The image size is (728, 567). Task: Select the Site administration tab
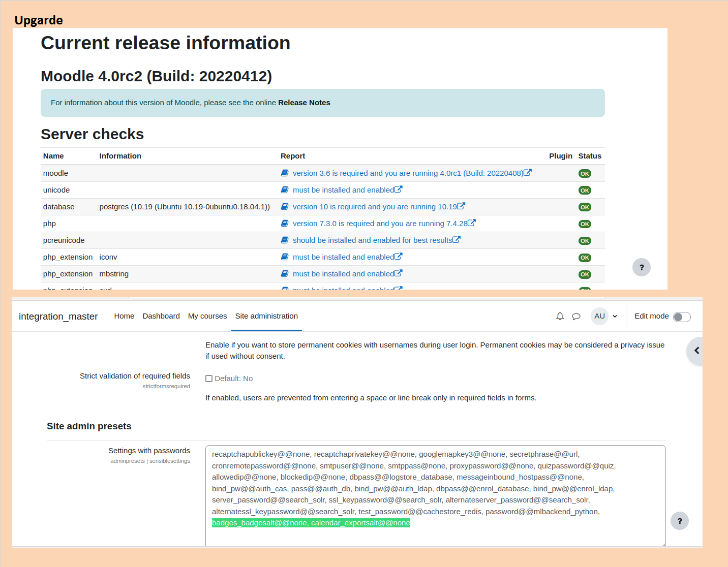click(266, 316)
